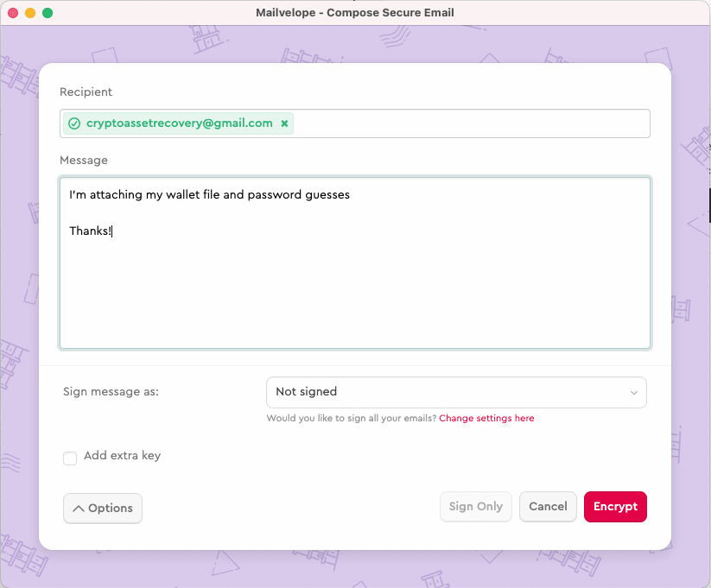Close the Mailvelope window with the red button
This screenshot has width=711, height=588.
tap(13, 13)
